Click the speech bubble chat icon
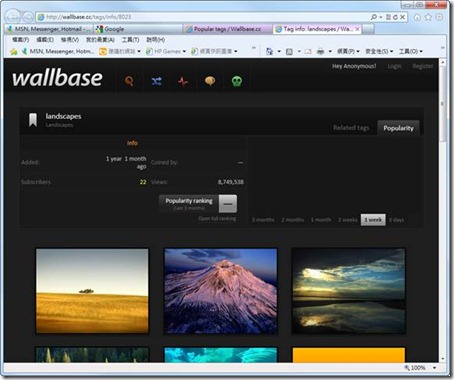Image resolution: width=454 pixels, height=380 pixels. click(210, 81)
